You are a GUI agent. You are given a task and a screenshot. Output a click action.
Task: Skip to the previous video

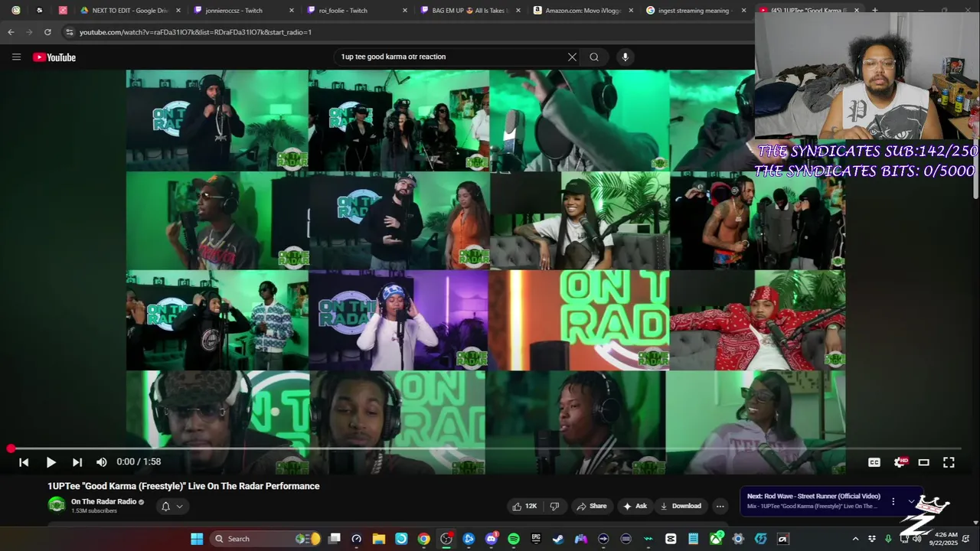(24, 462)
